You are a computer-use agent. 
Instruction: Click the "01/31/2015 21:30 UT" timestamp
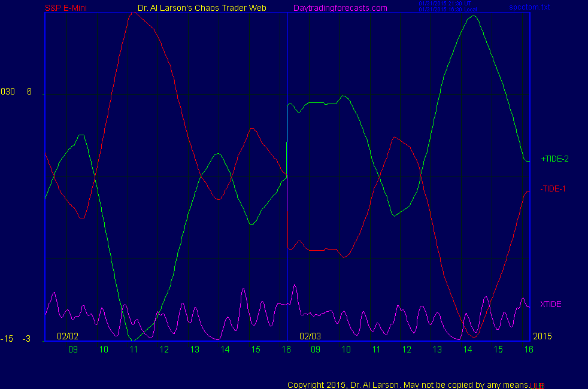(x=445, y=4)
